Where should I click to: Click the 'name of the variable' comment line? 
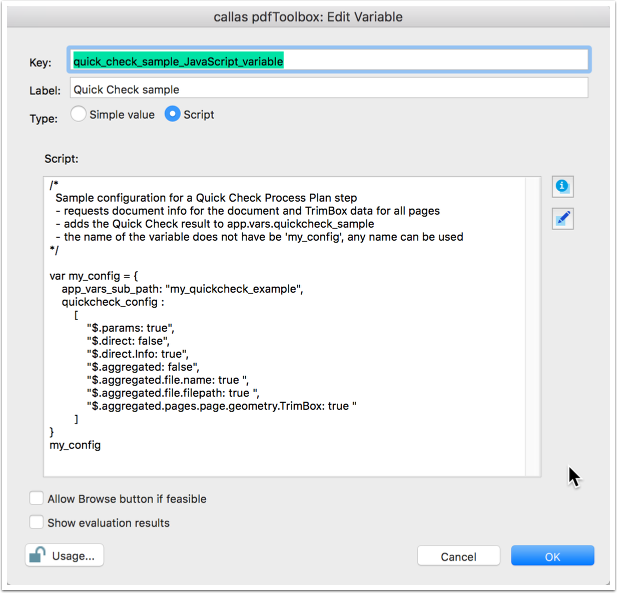point(259,236)
